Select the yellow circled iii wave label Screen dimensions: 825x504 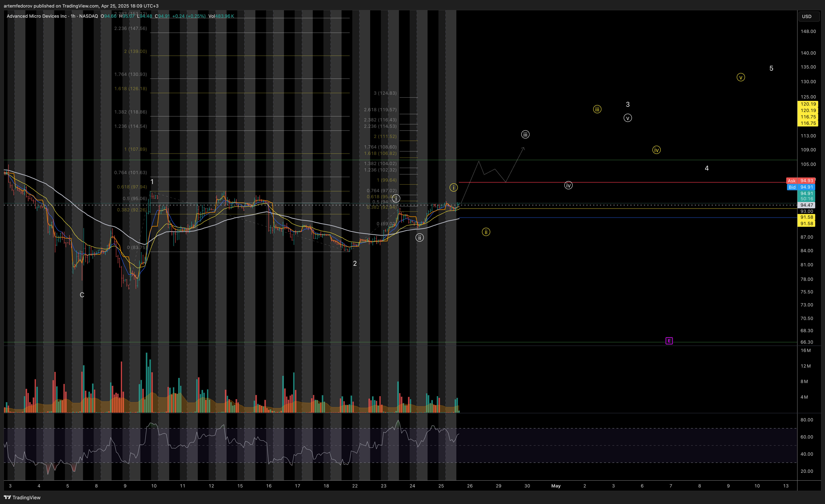(x=597, y=109)
